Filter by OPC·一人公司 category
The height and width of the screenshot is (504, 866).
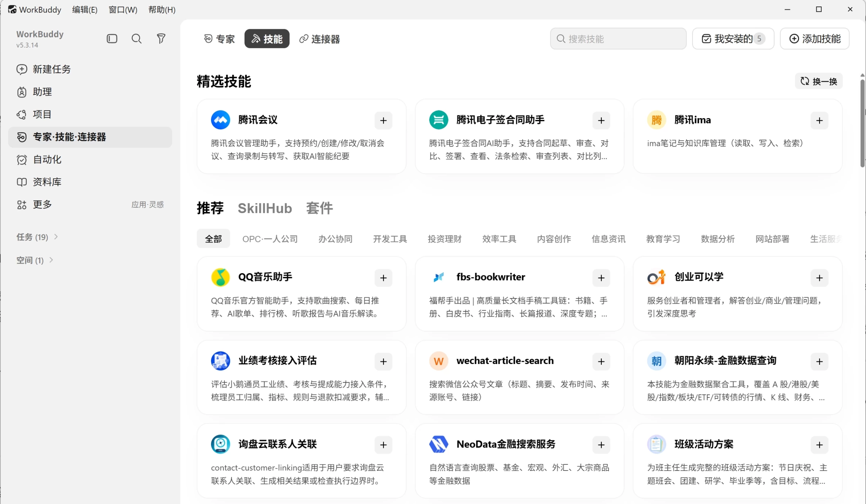270,239
